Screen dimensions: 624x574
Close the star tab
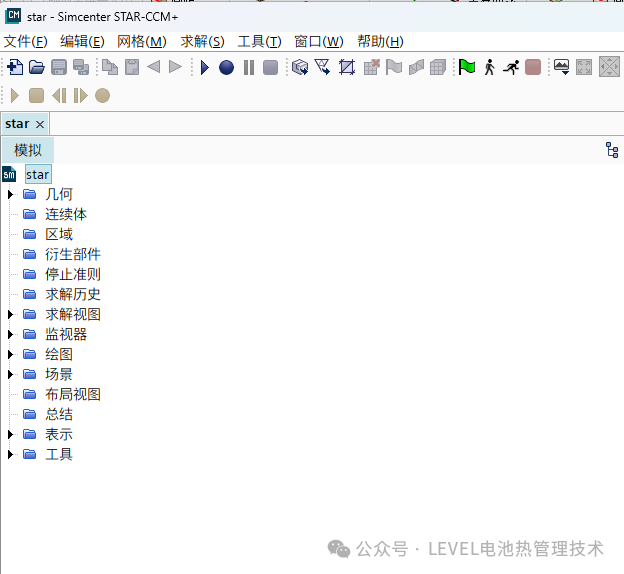click(x=40, y=124)
